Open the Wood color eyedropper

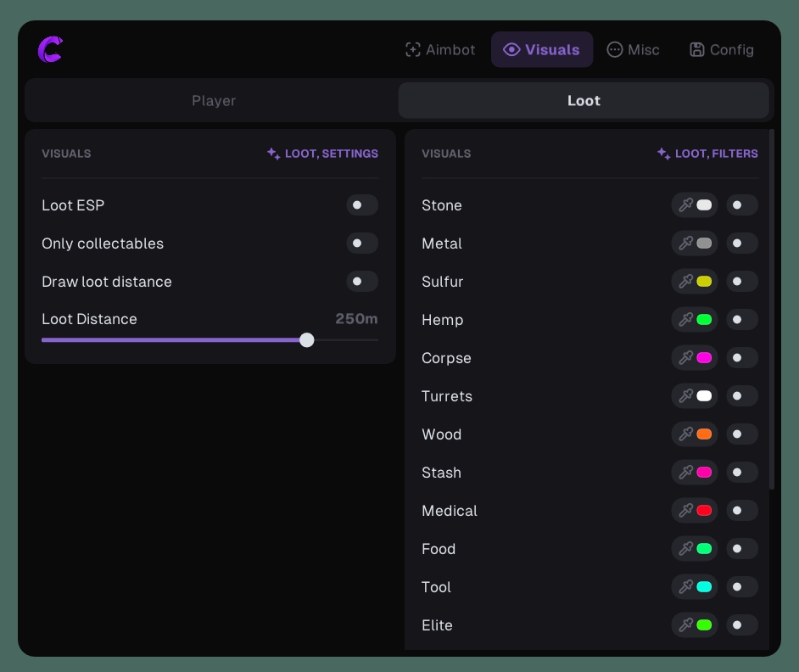point(685,434)
